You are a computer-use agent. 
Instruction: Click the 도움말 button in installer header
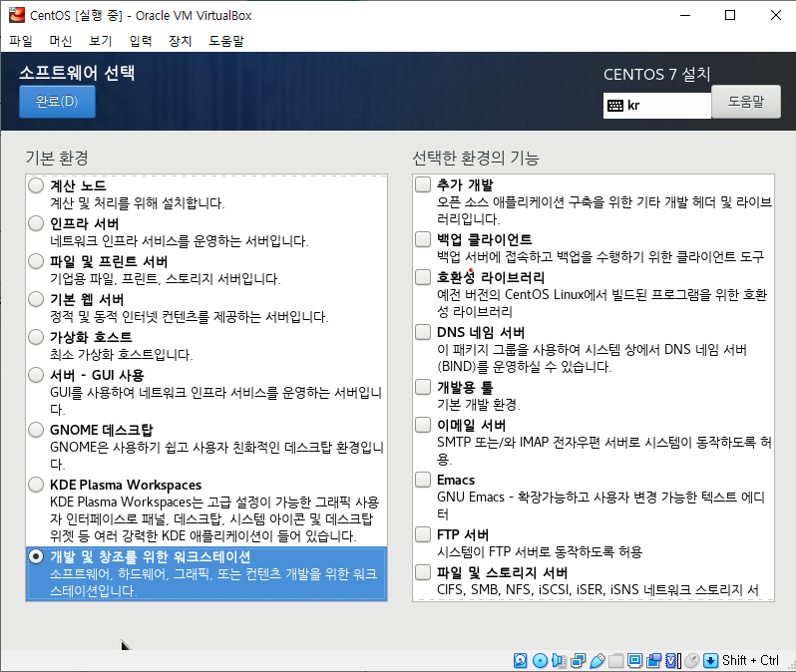coord(746,102)
